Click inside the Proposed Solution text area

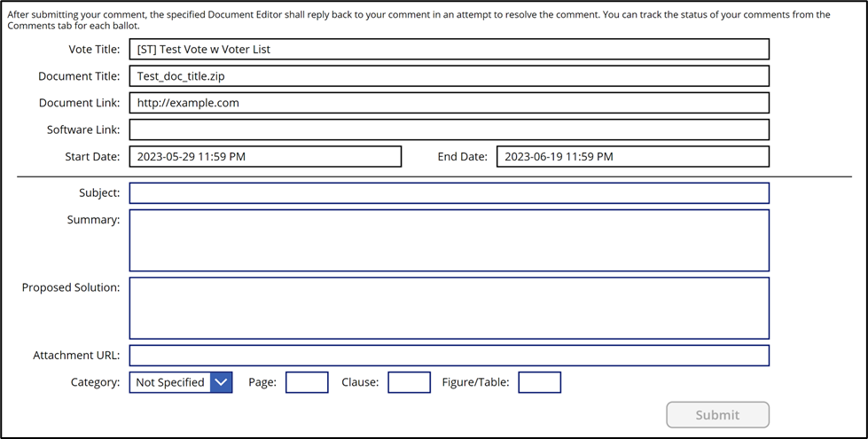449,308
